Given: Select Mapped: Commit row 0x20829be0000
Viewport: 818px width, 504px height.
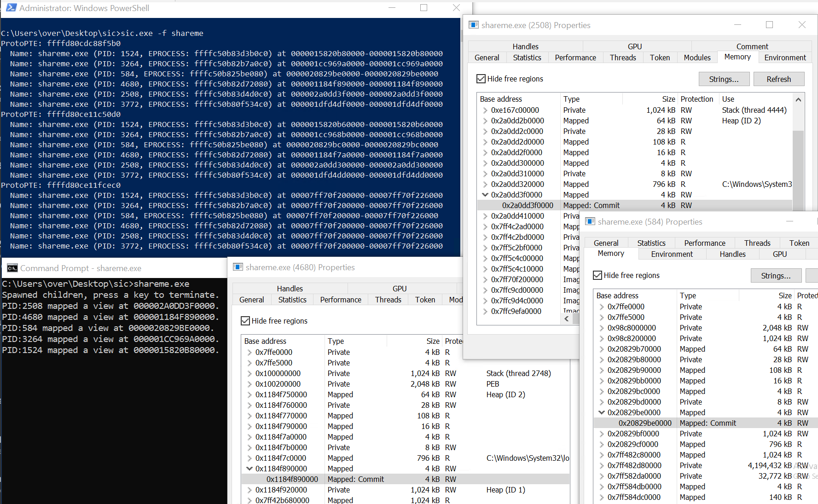Looking at the screenshot, I should [x=706, y=423].
